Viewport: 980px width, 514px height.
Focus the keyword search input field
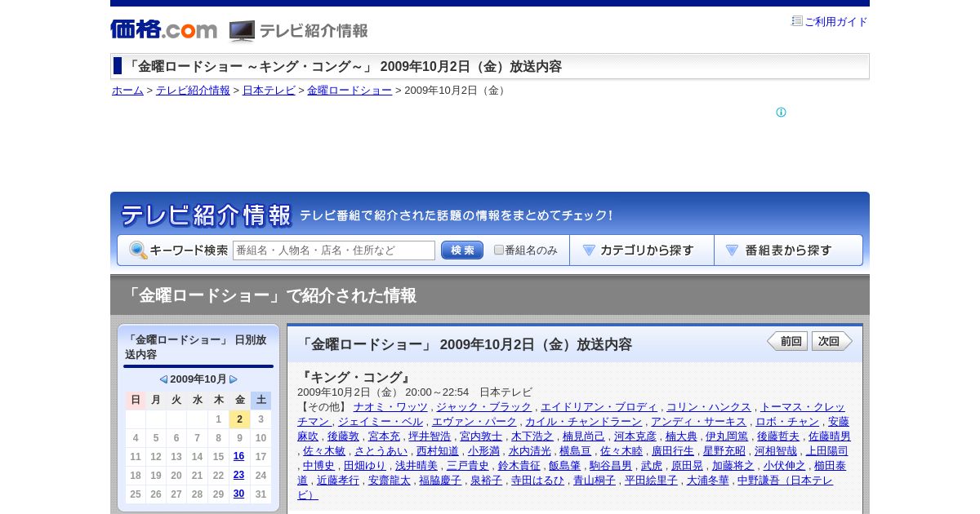click(334, 250)
